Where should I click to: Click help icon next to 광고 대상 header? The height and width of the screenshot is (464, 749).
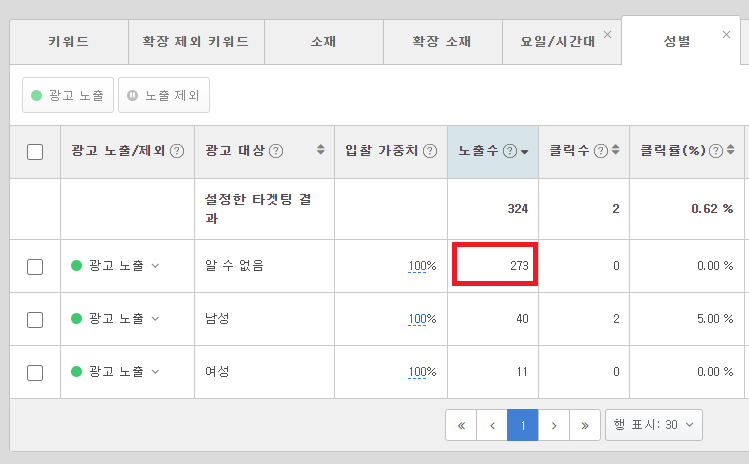pyautogui.click(x=276, y=151)
